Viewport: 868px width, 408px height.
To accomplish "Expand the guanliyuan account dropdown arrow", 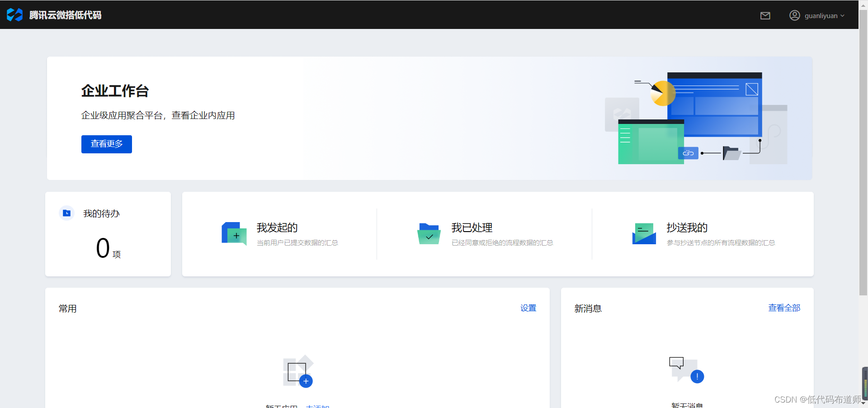I will pos(842,16).
